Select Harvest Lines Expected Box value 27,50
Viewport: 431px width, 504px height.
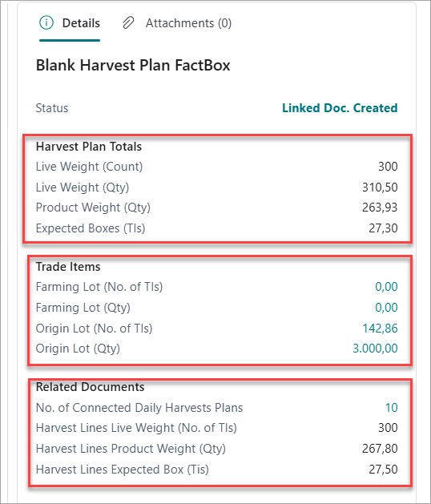click(x=383, y=470)
